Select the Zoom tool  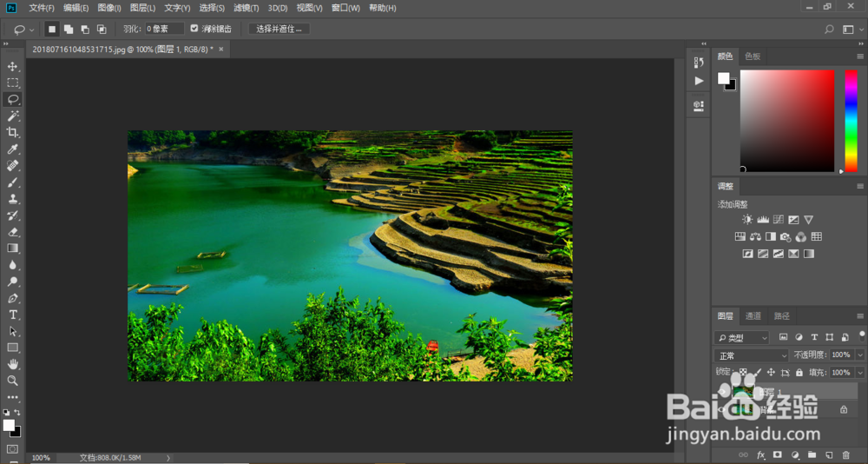[x=12, y=381]
